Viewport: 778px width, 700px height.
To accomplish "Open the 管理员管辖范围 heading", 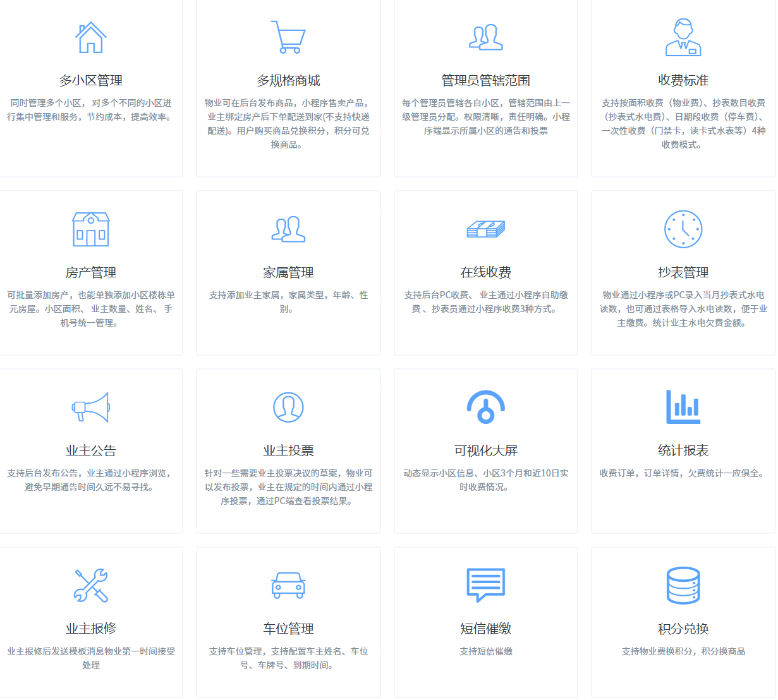I will [x=485, y=81].
